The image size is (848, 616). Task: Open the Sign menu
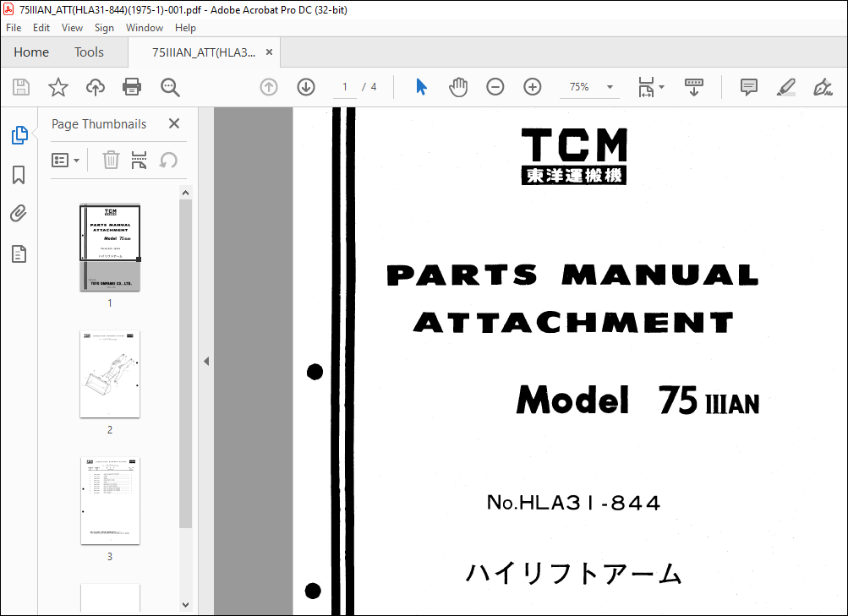click(x=104, y=28)
